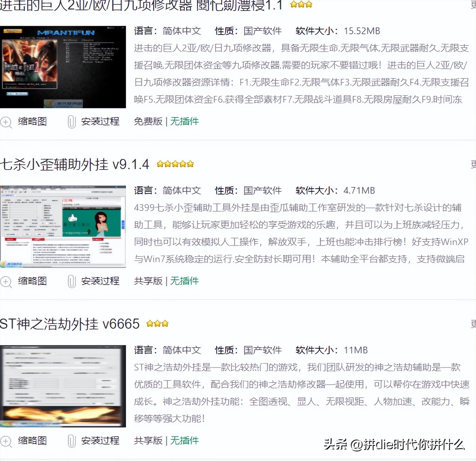Click the ST神之浩劫 screenshot preview image
Image resolution: width=476 pixels, height=461 pixels.
(63, 386)
